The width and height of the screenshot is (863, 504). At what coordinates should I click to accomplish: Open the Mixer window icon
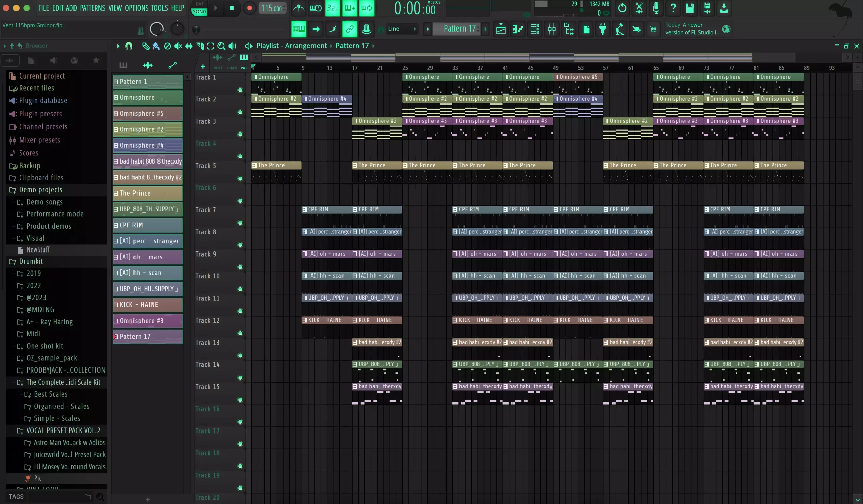[x=552, y=29]
